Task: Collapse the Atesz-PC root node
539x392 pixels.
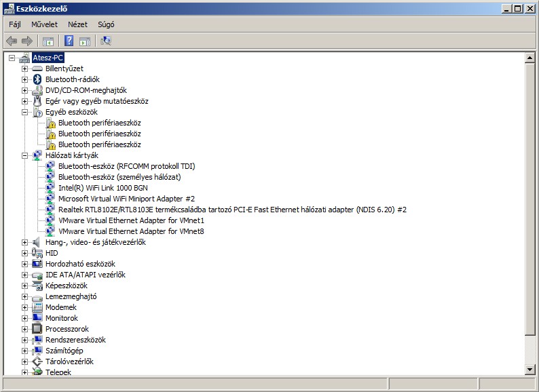Action: pos(12,58)
